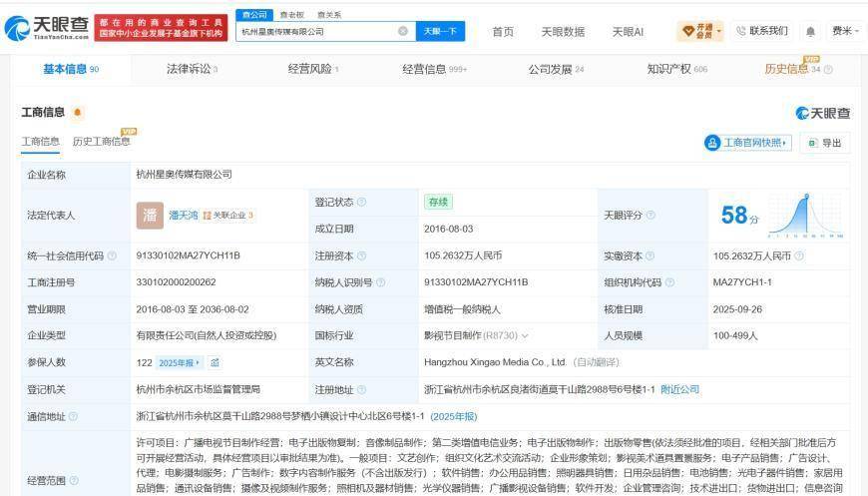Image resolution: width=868 pixels, height=496 pixels.
Task: Open the 公司发展 tab
Action: (x=556, y=69)
